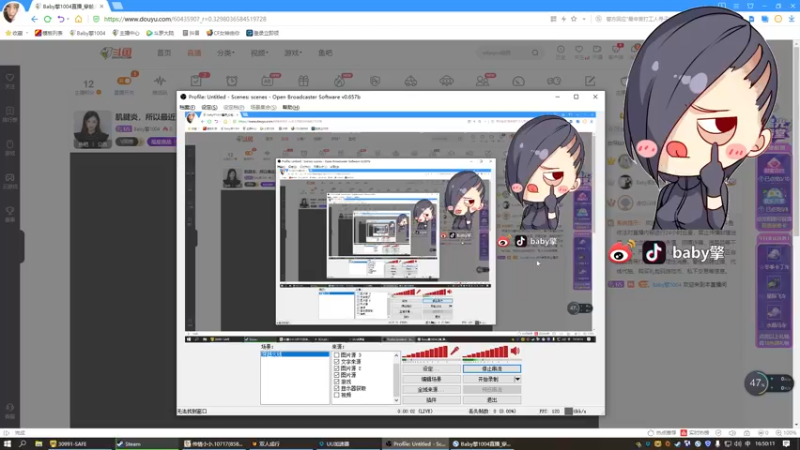
Task: Click the Weibo logo icon
Action: tap(621, 252)
